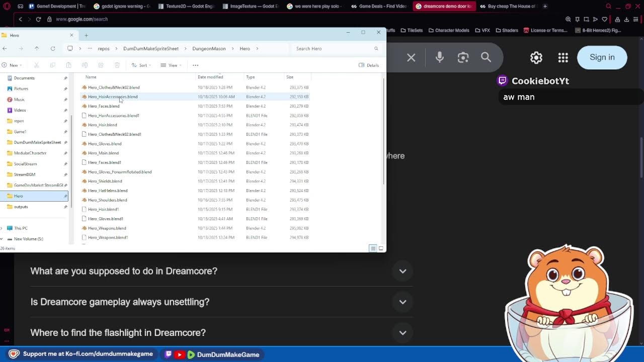Viewport: 644px width, 362px height.
Task: Open the View dropdown in Explorer
Action: (171, 65)
